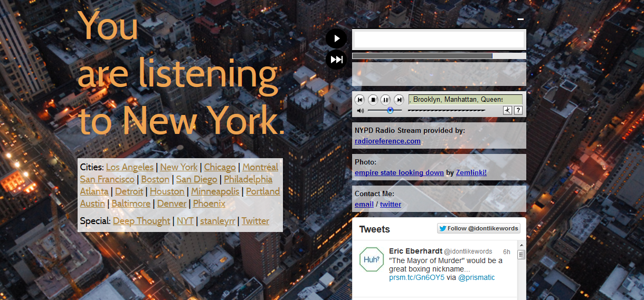Collapse the panel with the minimize dash
The image size is (644, 300).
coord(520,19)
